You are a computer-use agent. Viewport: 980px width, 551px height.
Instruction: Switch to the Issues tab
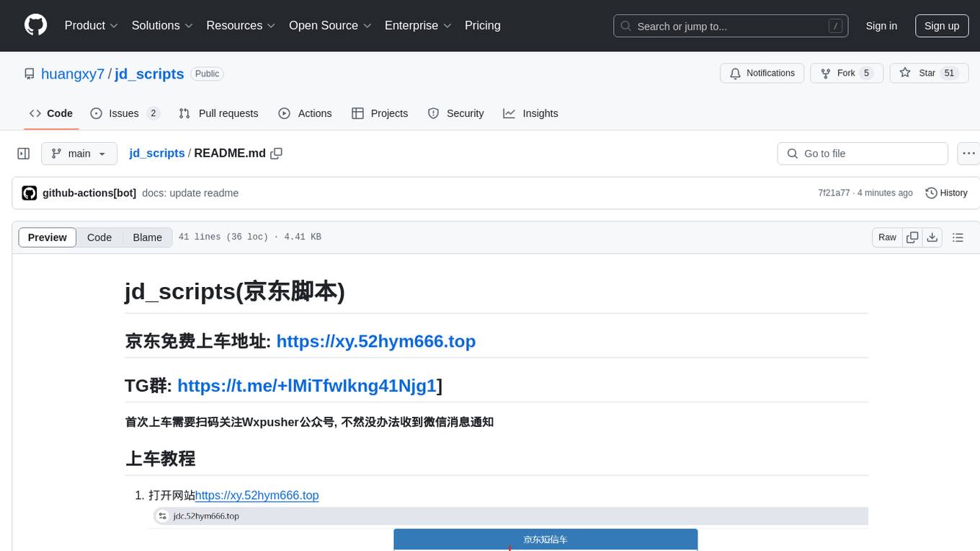click(x=125, y=113)
